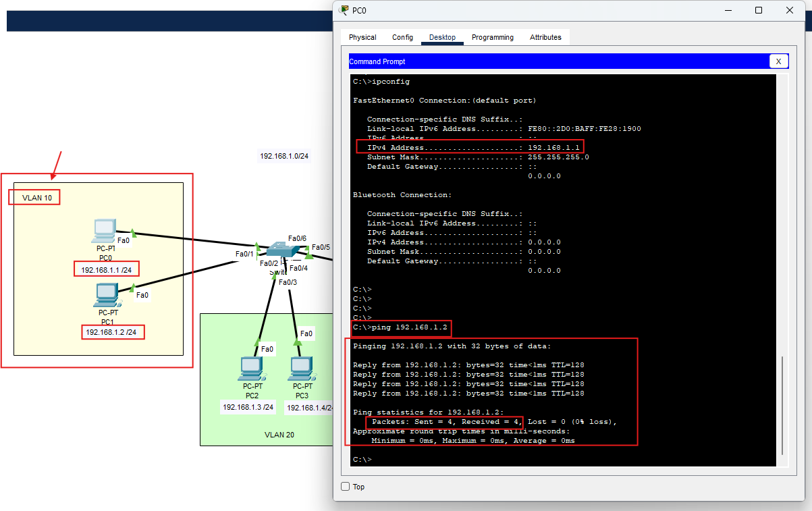Switch to the Programming tab

pos(493,37)
